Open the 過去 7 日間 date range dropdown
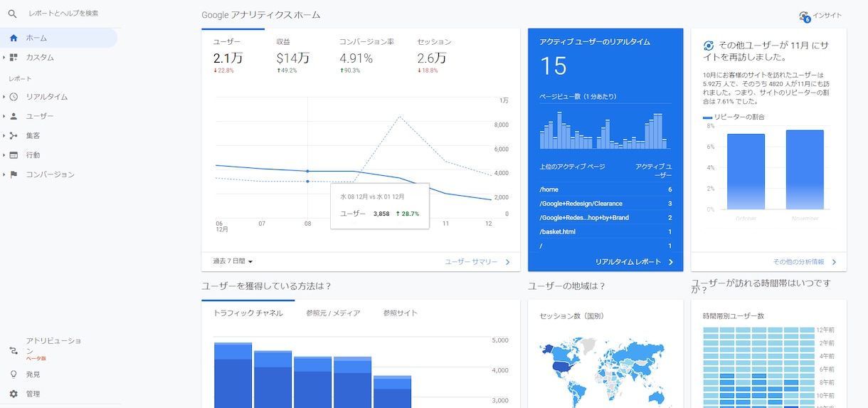The image size is (868, 408). click(233, 261)
